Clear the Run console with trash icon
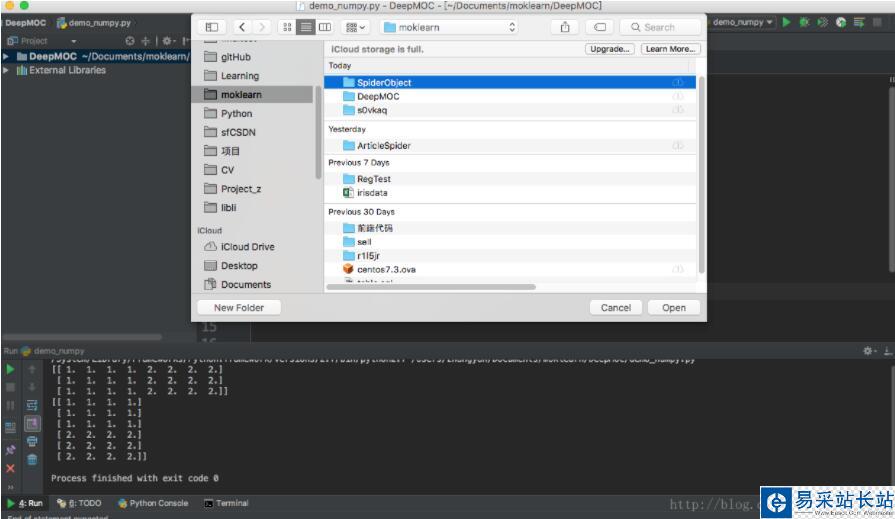 click(32, 460)
